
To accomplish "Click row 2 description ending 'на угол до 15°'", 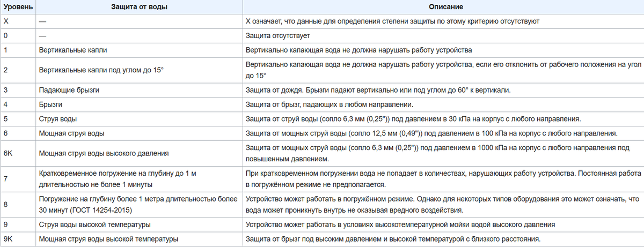I will [x=443, y=70].
